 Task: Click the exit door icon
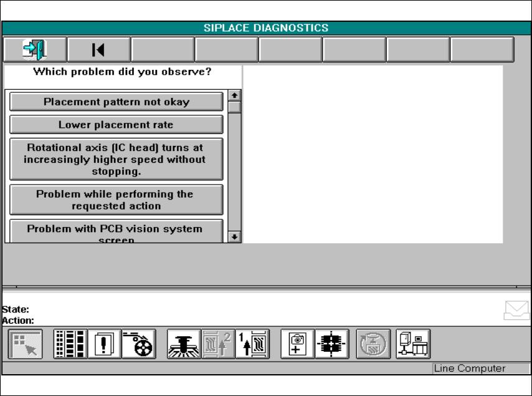(35, 50)
